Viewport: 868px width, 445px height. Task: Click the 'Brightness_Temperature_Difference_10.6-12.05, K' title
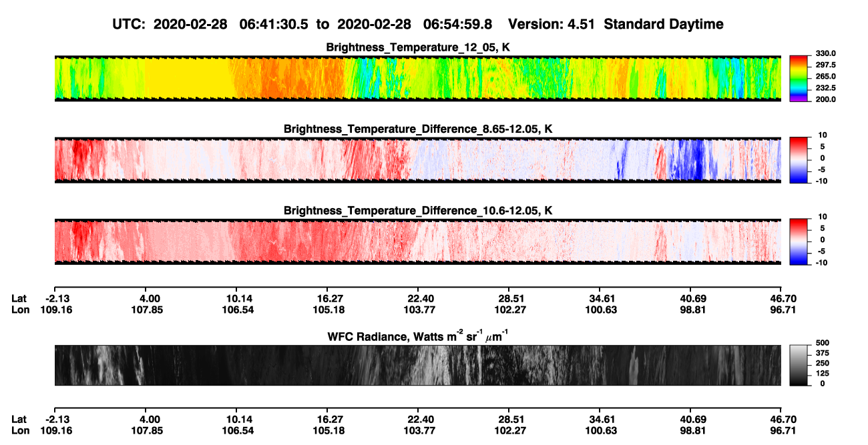pos(417,211)
